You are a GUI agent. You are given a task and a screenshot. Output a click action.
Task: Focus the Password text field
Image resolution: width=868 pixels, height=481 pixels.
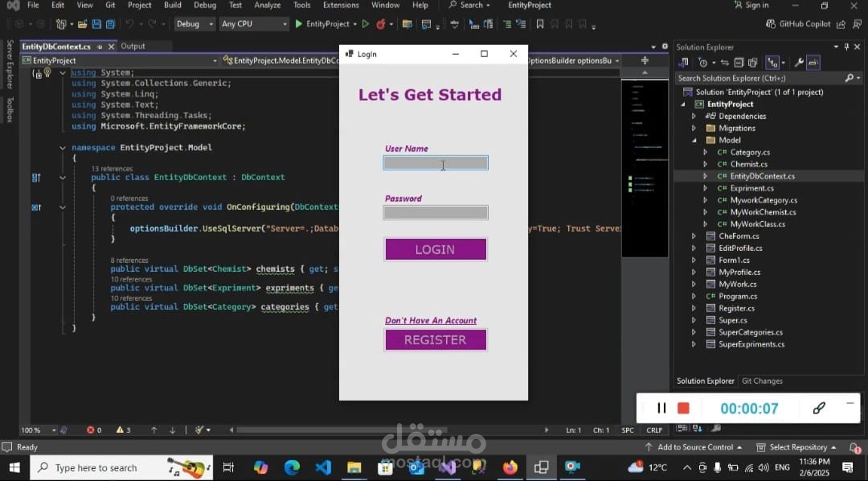[x=436, y=213]
